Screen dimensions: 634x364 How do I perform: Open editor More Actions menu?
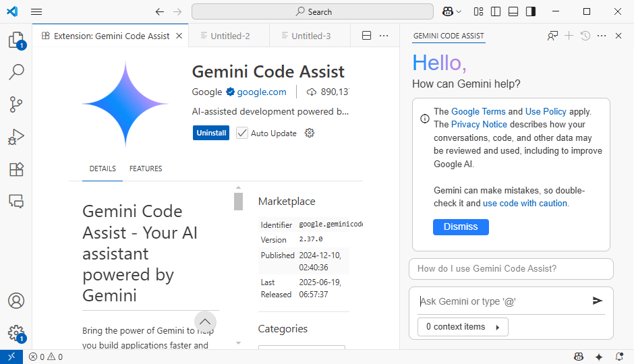coord(384,36)
